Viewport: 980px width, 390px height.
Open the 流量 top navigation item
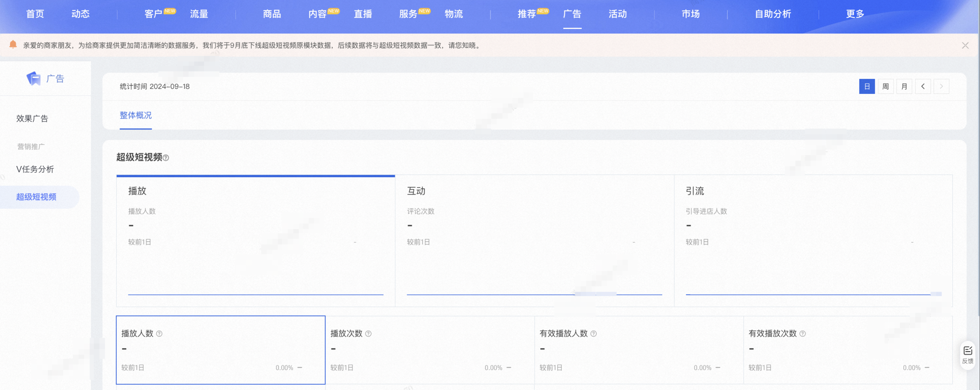(x=199, y=14)
